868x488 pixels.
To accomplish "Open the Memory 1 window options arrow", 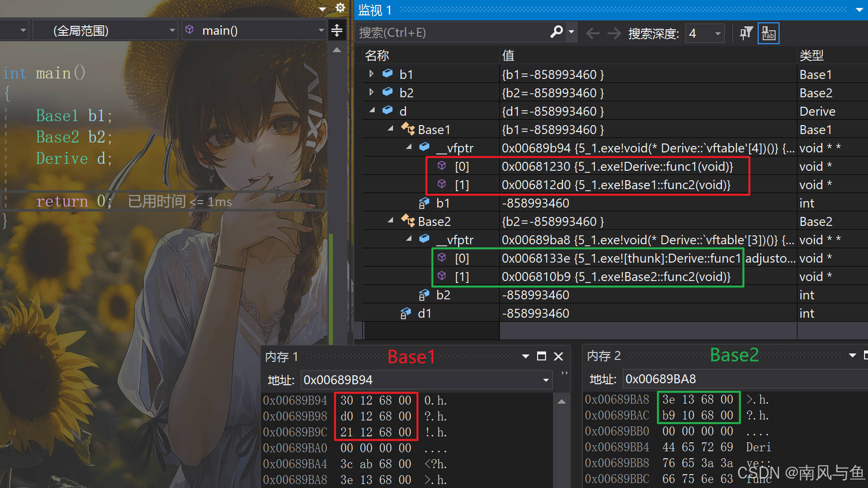I will [525, 356].
